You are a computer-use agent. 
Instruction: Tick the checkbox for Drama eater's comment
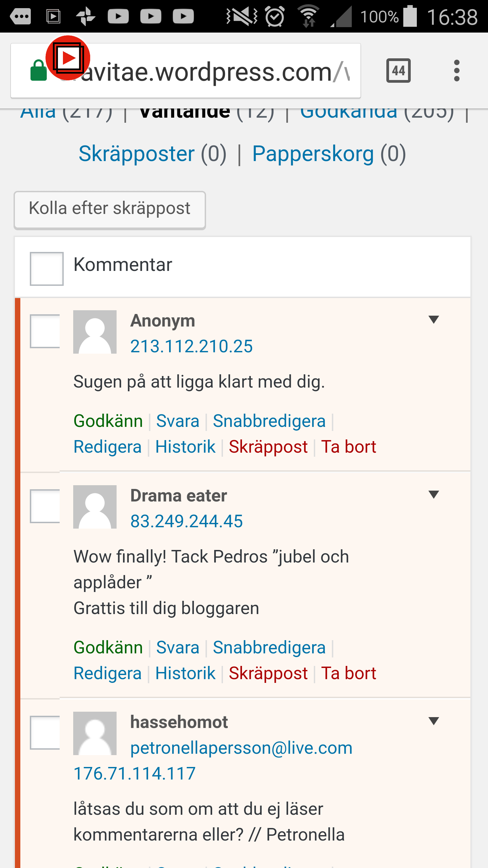click(45, 506)
